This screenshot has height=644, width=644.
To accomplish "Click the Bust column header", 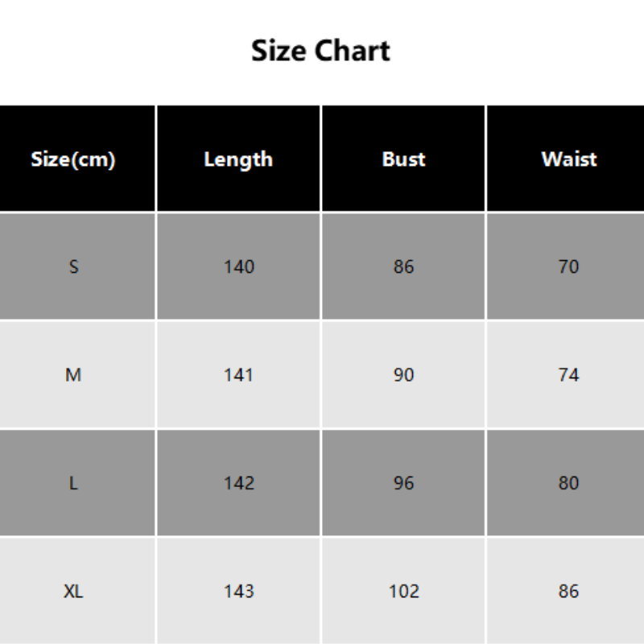I will (403, 159).
